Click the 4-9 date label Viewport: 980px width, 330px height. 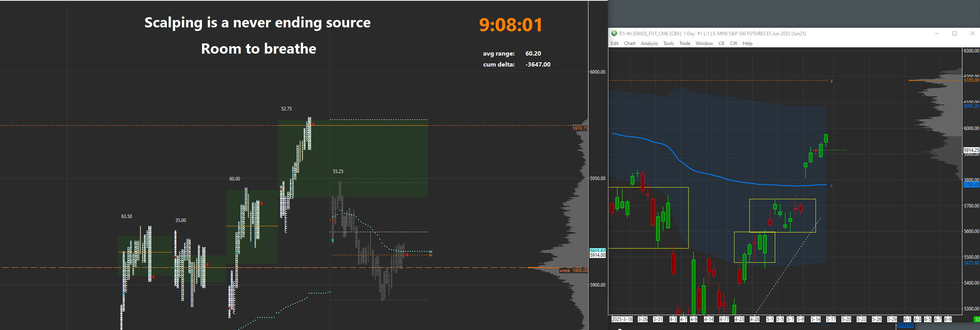(693, 319)
